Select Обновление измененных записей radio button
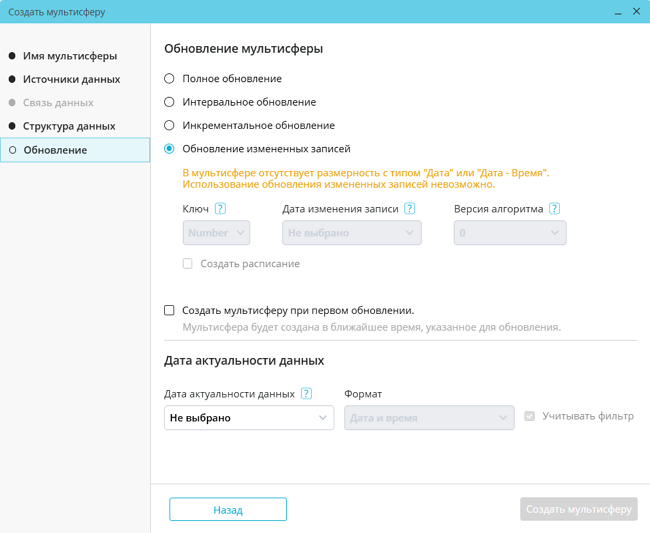 pos(170,149)
